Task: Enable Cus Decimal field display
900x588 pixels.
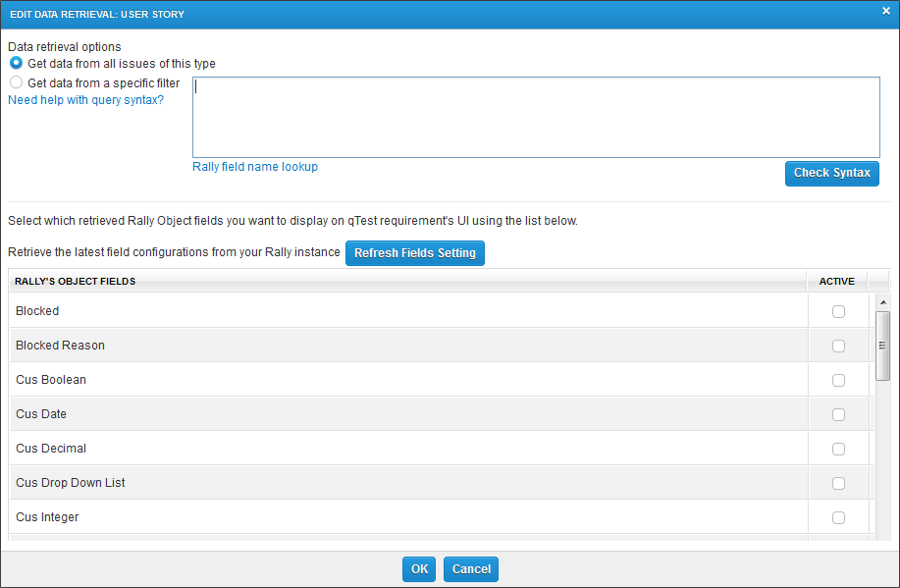Action: pos(838,449)
